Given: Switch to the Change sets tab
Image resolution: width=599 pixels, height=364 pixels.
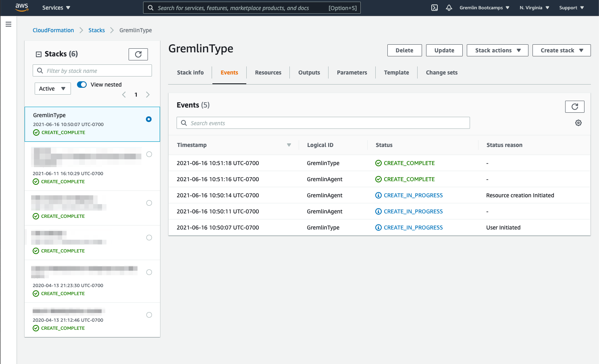Looking at the screenshot, I should tap(442, 72).
